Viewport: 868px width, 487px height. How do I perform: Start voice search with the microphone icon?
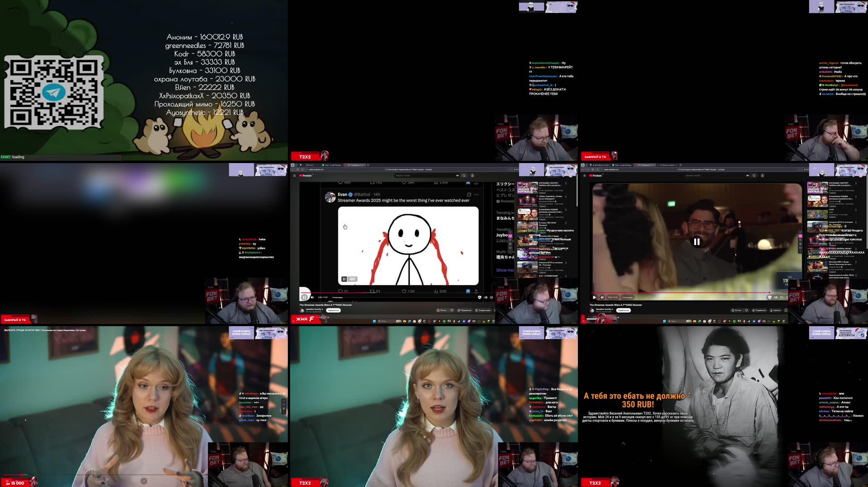(x=472, y=175)
